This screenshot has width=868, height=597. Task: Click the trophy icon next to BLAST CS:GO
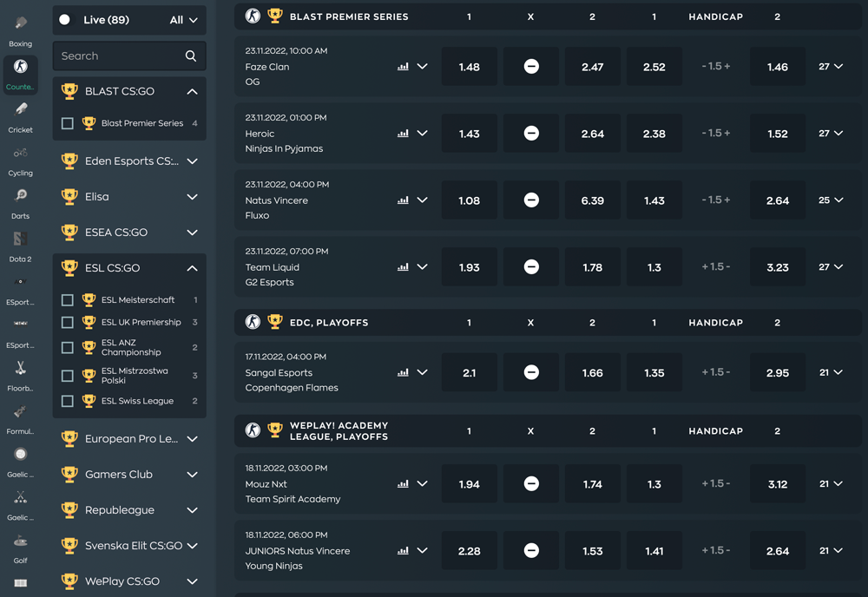(x=69, y=91)
